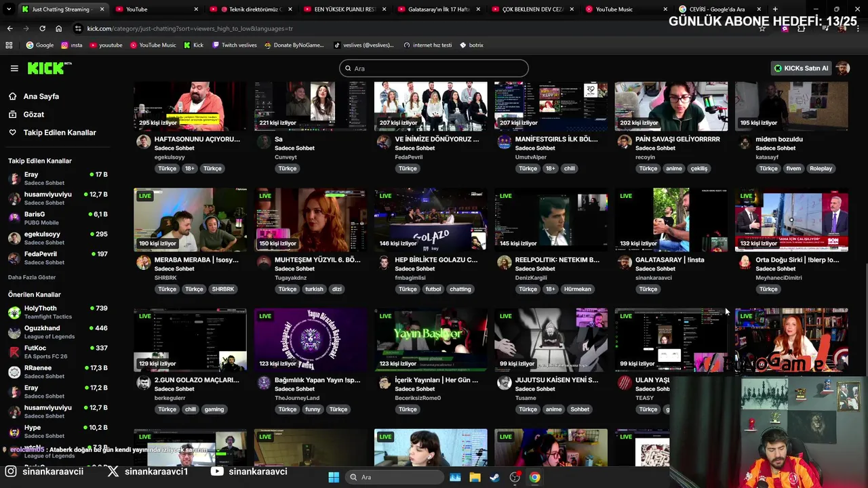Viewport: 868px width, 488px height.
Task: Open Oguzkhand recommended channel
Action: tap(58, 332)
